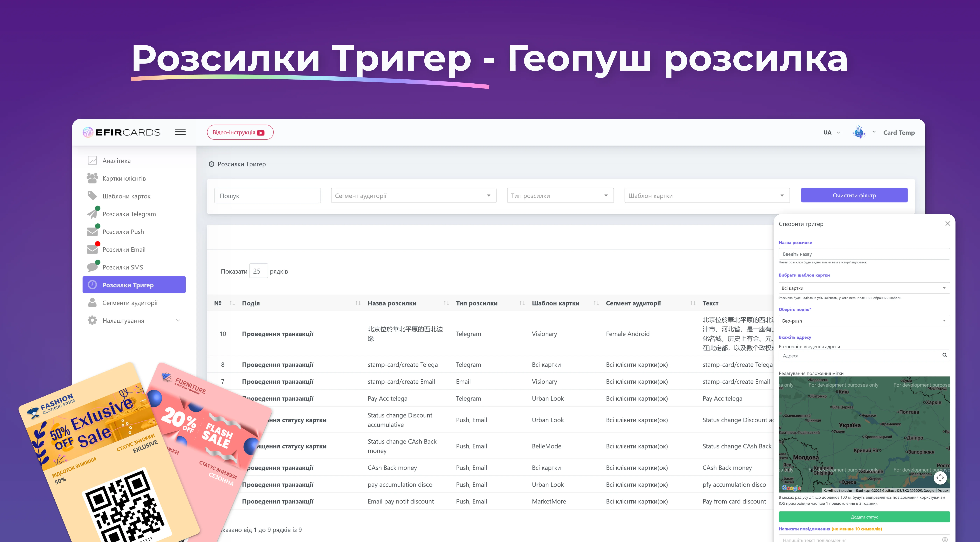Image resolution: width=980 pixels, height=542 pixels.
Task: Click the Розсилки SMS chat bubble icon
Action: pos(92,267)
